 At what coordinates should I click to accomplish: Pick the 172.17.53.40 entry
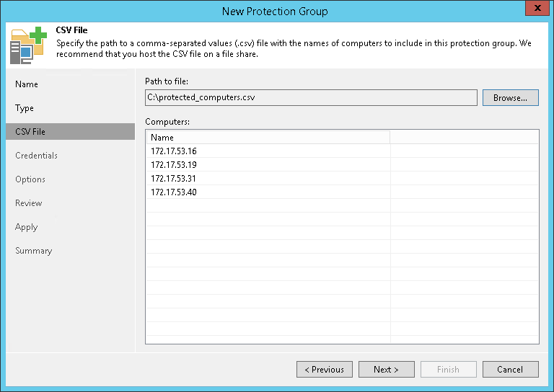(174, 192)
